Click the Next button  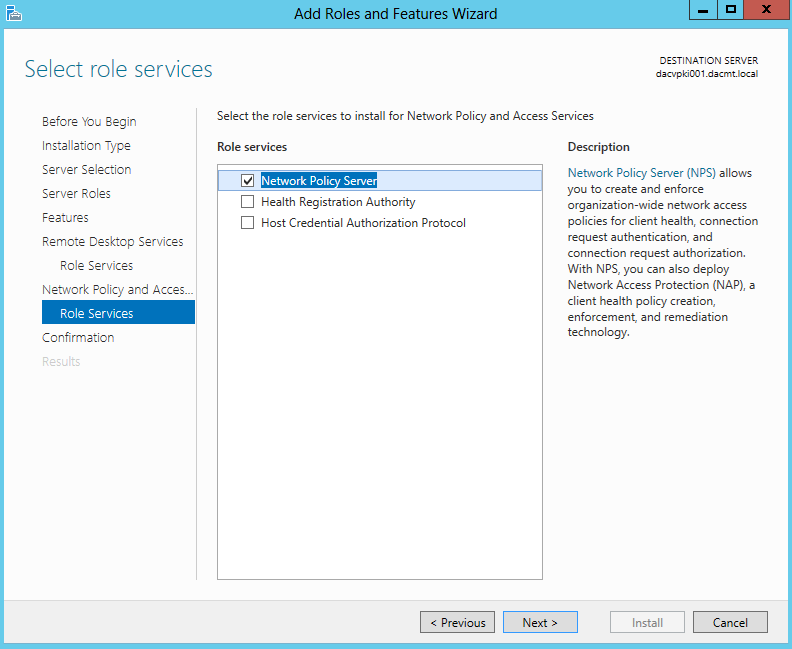click(x=540, y=622)
